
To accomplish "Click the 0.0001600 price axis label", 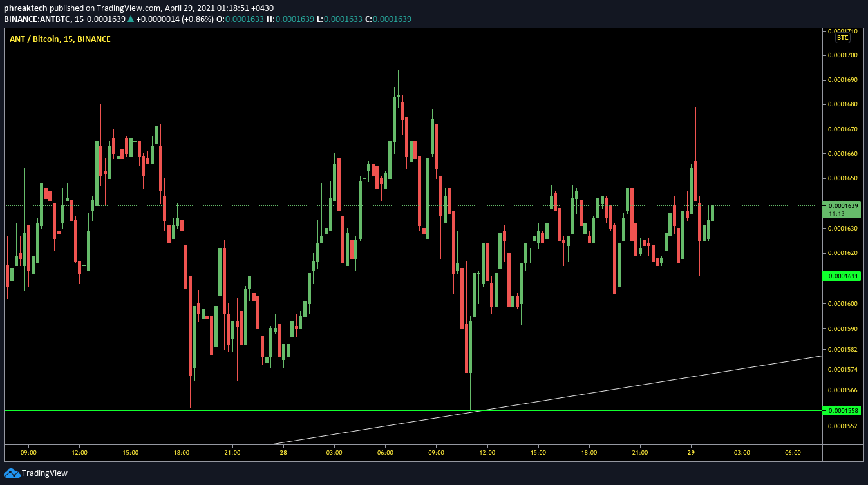I will click(x=844, y=304).
